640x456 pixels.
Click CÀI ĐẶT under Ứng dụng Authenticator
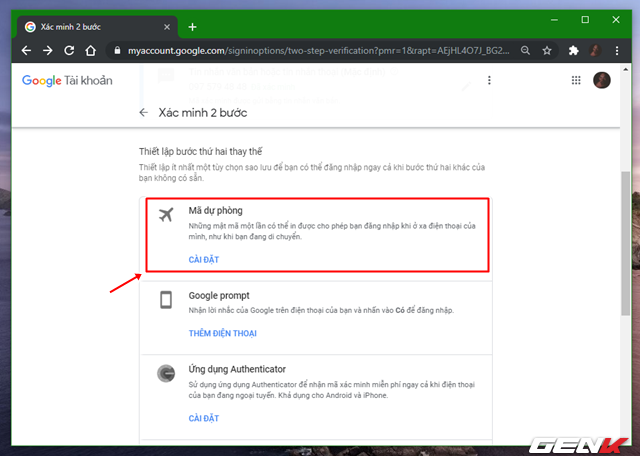point(204,418)
